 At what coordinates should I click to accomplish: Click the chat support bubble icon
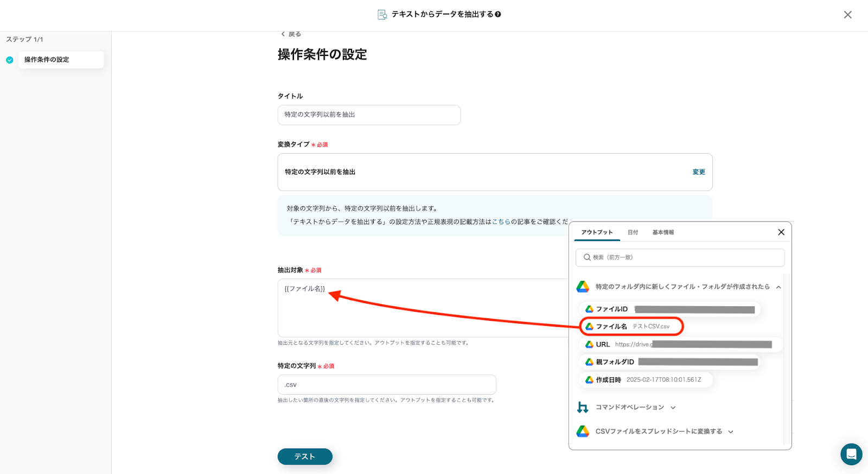[851, 454]
